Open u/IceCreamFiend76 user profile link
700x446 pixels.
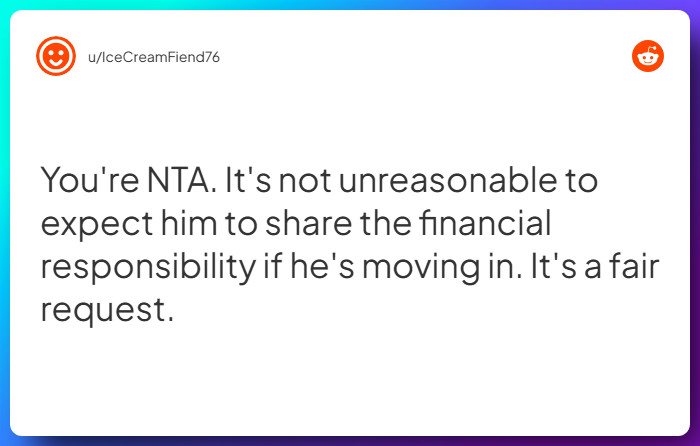point(154,57)
